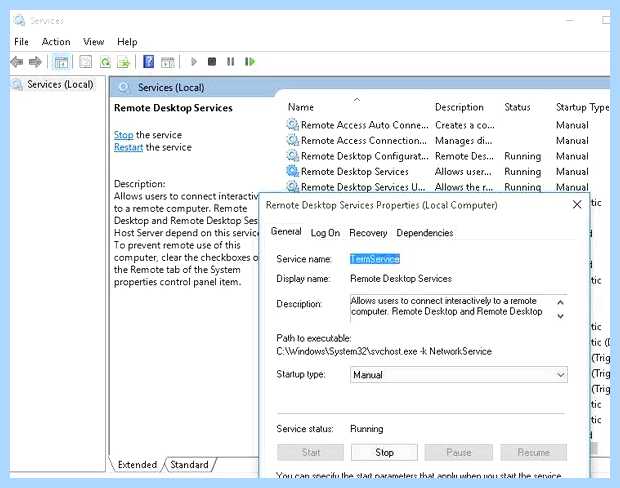620x488 pixels.
Task: Select Remote Access Auto Conne... service name
Action: click(x=365, y=125)
